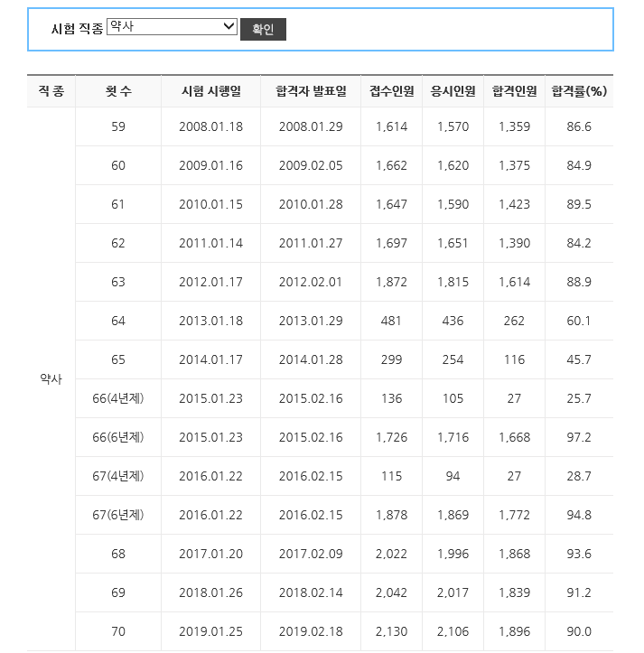Click pass rate value 89.5
This screenshot has height=653, width=644.
(579, 204)
